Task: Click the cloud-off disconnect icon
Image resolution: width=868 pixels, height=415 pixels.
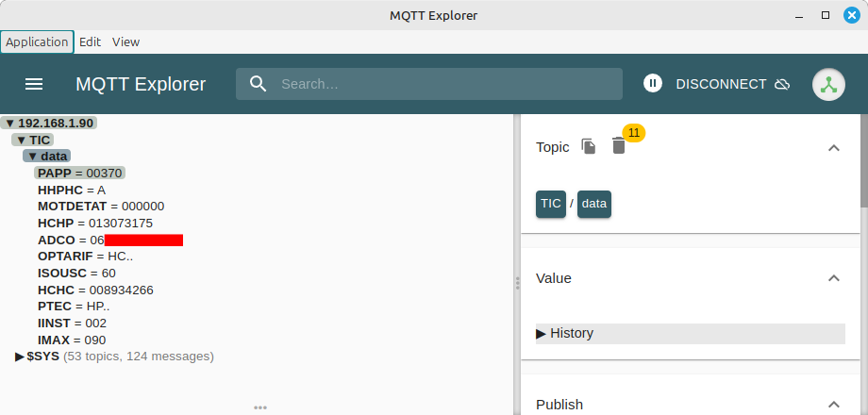Action: click(781, 84)
